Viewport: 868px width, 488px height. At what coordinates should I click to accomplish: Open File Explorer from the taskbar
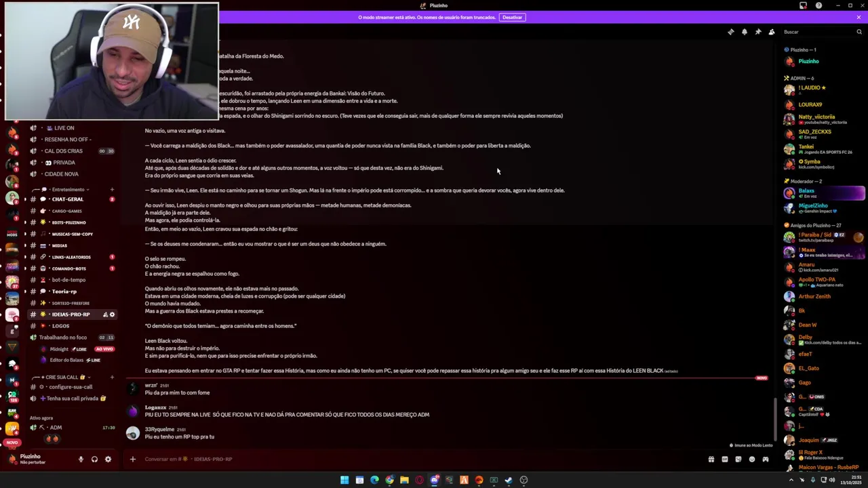click(x=404, y=480)
